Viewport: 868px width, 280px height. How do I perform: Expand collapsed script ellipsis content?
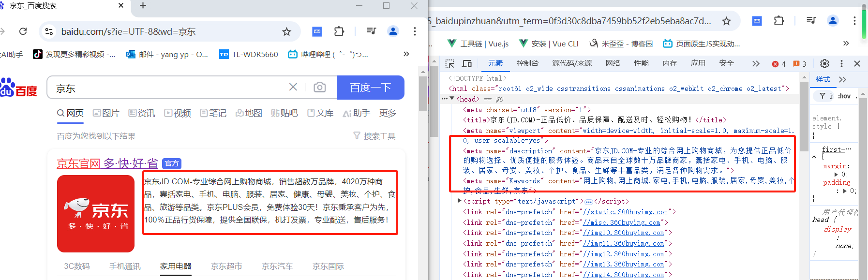(589, 201)
